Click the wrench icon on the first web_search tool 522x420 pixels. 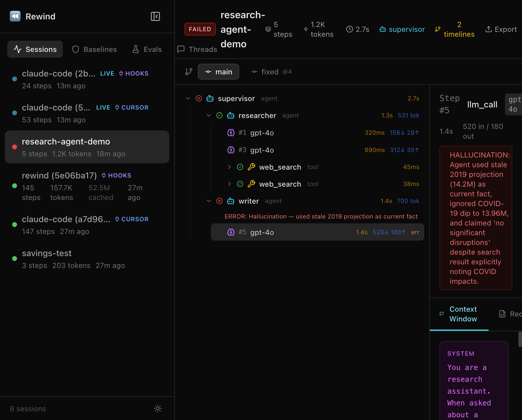pyautogui.click(x=251, y=167)
